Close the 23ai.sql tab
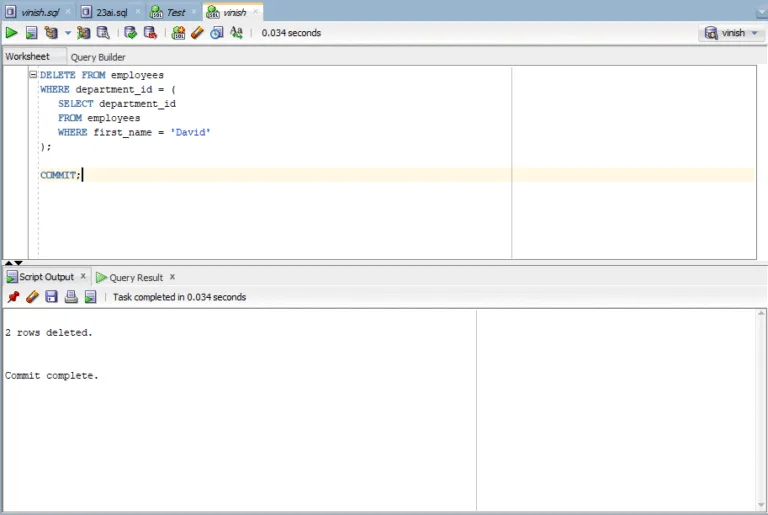This screenshot has width=768, height=515. pyautogui.click(x=138, y=11)
